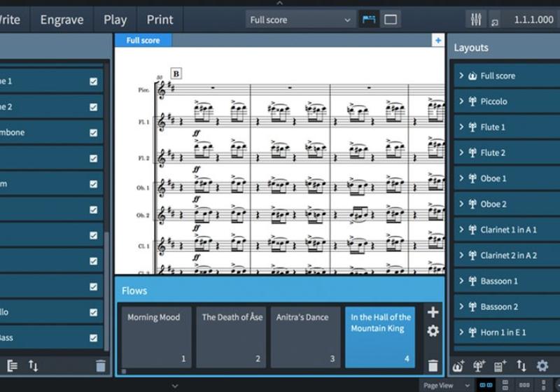
Task: Delete the selected flow using the trash icon
Action: pyautogui.click(x=433, y=365)
